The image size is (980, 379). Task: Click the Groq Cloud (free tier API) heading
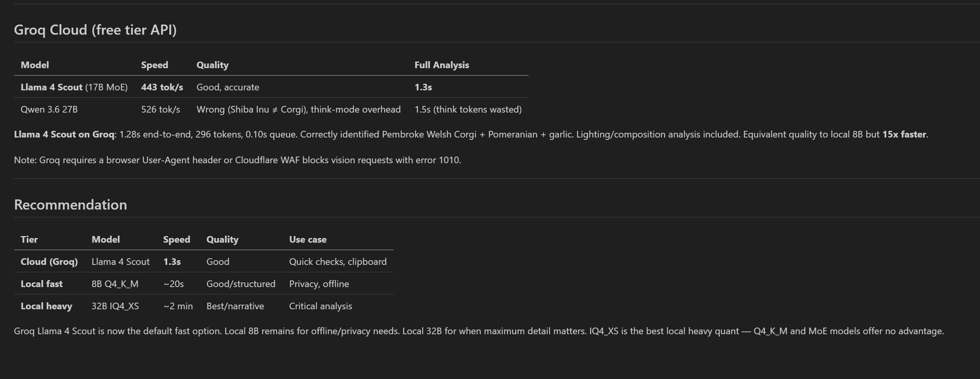point(95,30)
